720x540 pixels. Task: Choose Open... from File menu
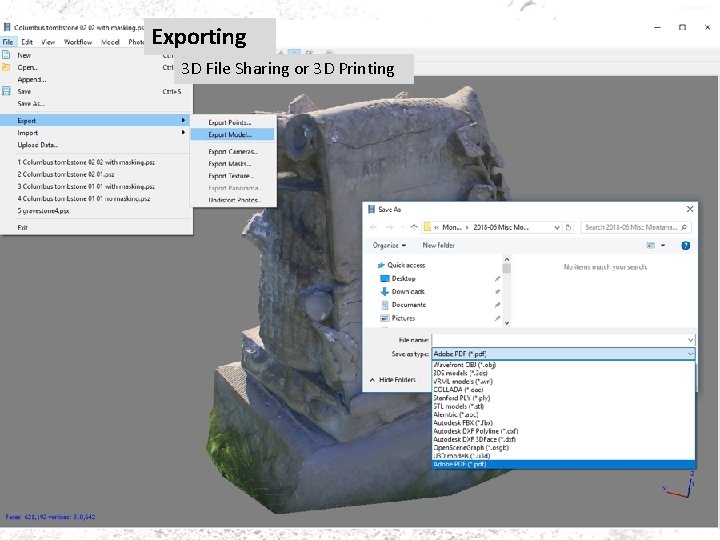pyautogui.click(x=96, y=68)
